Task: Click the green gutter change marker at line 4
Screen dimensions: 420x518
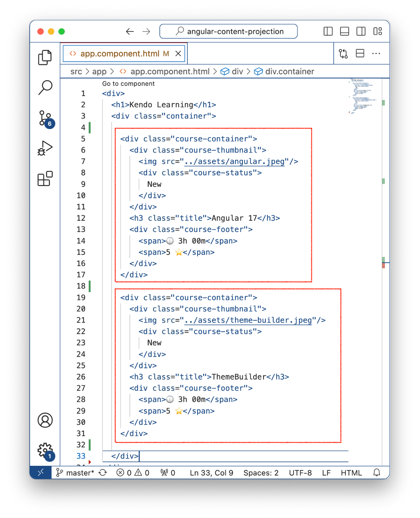Action: (x=90, y=128)
